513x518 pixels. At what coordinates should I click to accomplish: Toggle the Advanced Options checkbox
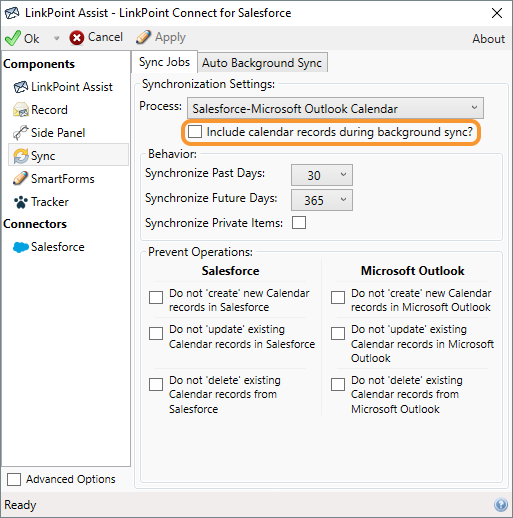[x=14, y=479]
